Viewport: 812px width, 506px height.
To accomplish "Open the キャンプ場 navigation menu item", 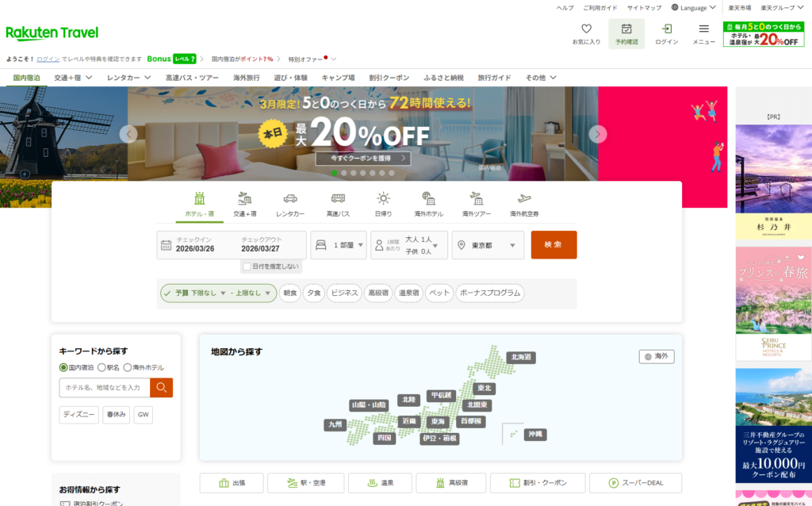I will pyautogui.click(x=338, y=78).
